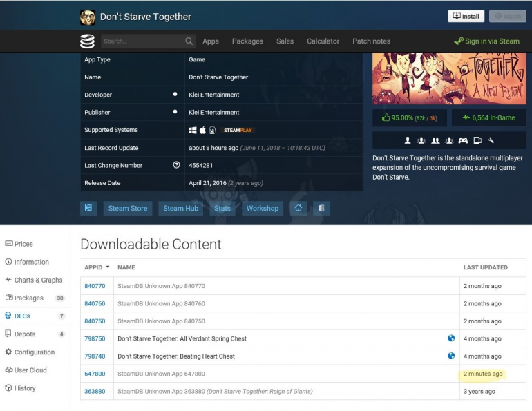The height and width of the screenshot is (411, 532).
Task: Click Sign in via Steam
Action: (487, 41)
